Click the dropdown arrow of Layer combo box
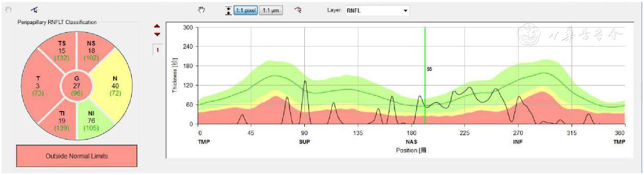The image size is (644, 175). pyautogui.click(x=406, y=11)
